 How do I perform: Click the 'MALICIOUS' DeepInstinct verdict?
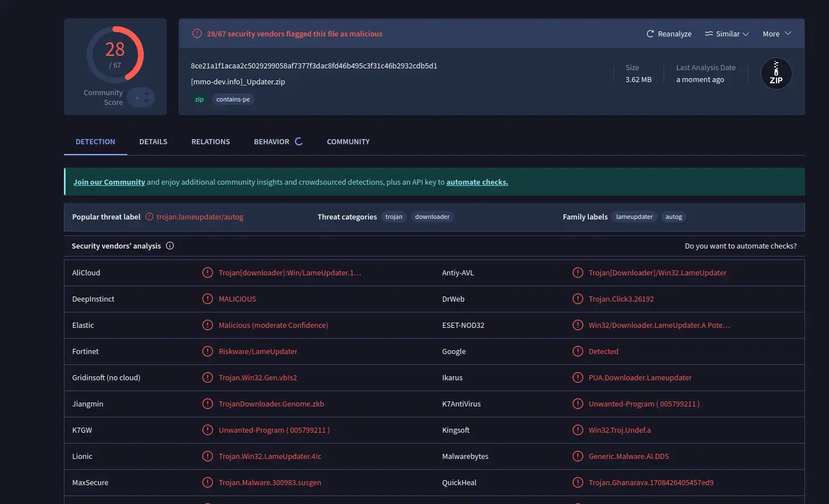[237, 299]
